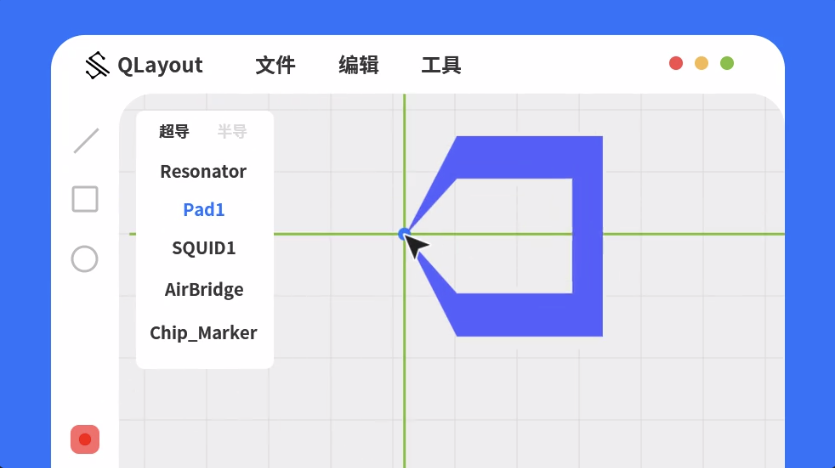Choose the Chip_Marker component

(203, 333)
